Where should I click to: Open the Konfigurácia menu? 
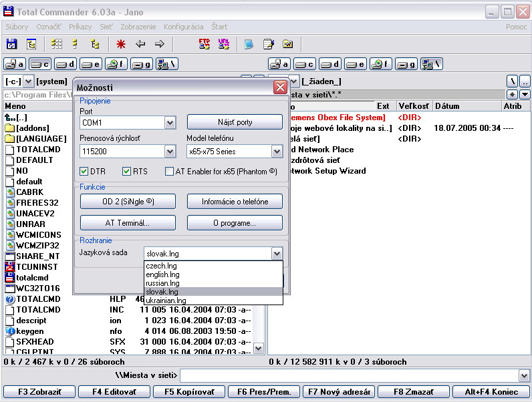pos(184,27)
